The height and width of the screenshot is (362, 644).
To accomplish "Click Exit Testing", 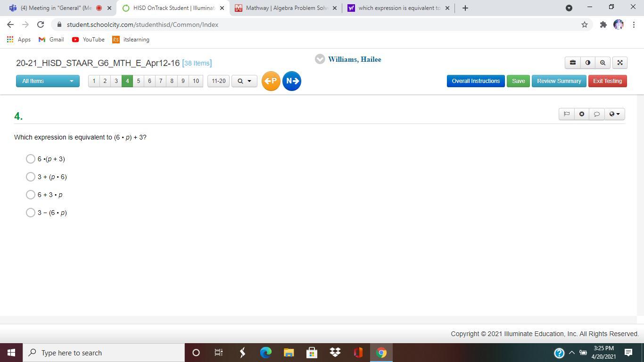I will [x=607, y=81].
